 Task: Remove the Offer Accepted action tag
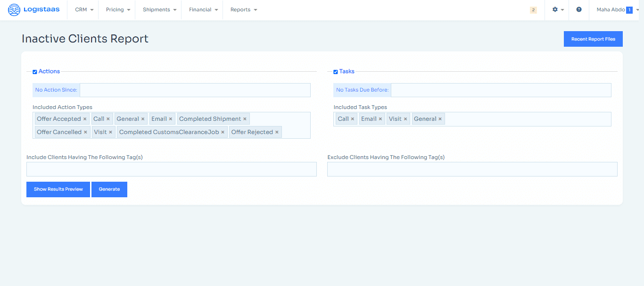(85, 119)
